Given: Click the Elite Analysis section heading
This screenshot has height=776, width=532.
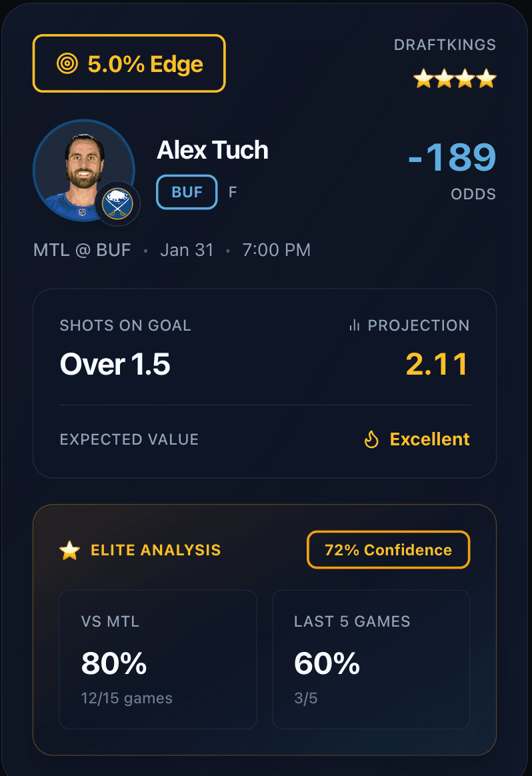Looking at the screenshot, I should click(x=155, y=550).
